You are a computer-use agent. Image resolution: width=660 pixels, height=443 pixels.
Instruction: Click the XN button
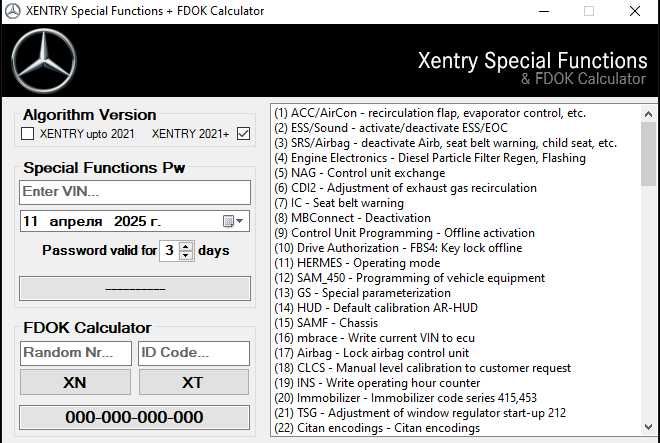pyautogui.click(x=75, y=382)
